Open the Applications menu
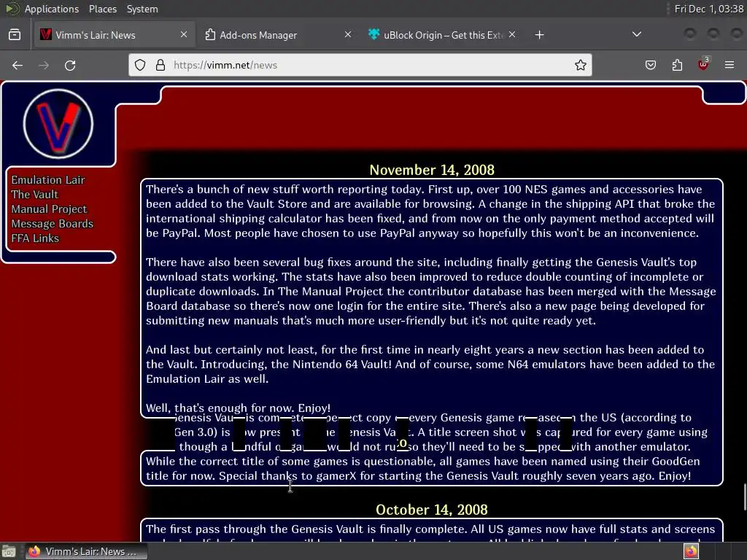The width and height of the screenshot is (747, 560). pyautogui.click(x=52, y=9)
